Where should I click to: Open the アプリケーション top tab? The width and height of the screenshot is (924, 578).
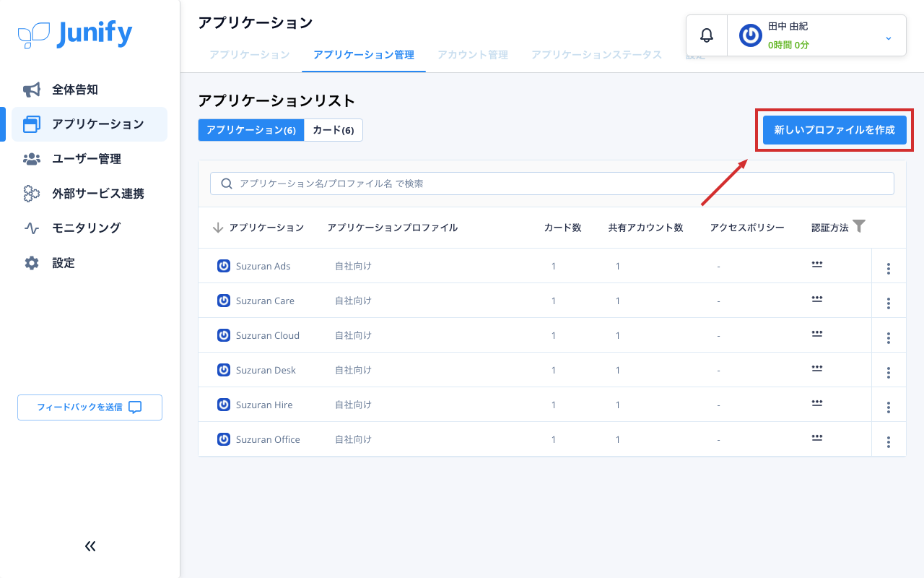(250, 55)
